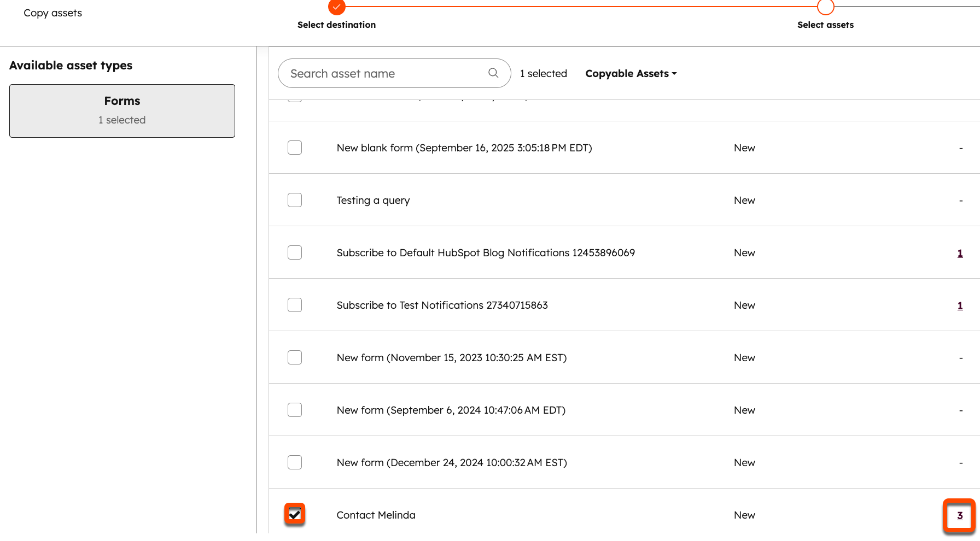The height and width of the screenshot is (541, 980).
Task: Click the Select destination step label
Action: tap(336, 25)
